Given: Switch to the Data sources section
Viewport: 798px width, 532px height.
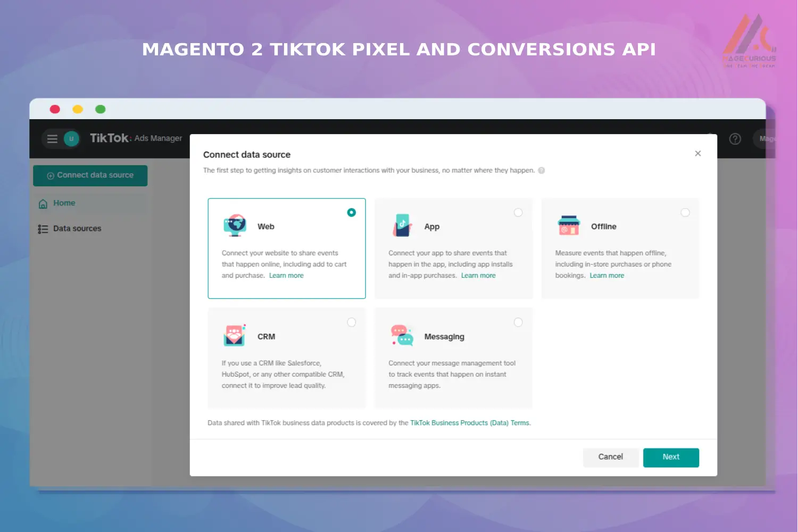Looking at the screenshot, I should click(77, 228).
